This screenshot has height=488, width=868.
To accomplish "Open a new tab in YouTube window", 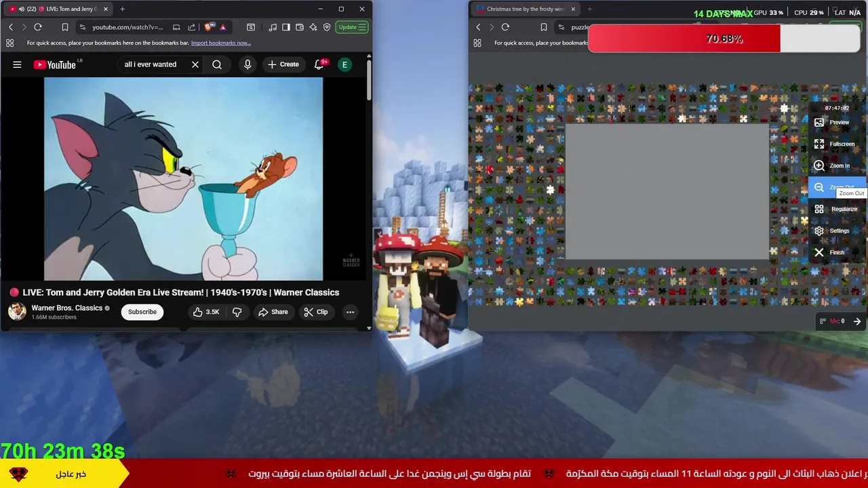I will click(x=122, y=9).
